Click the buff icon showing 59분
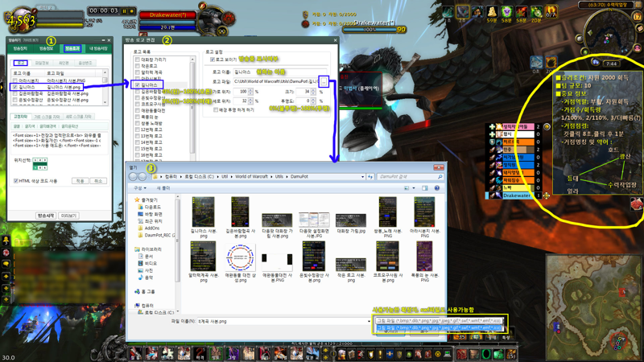Viewport: 644px width, 362px height. [x=492, y=11]
